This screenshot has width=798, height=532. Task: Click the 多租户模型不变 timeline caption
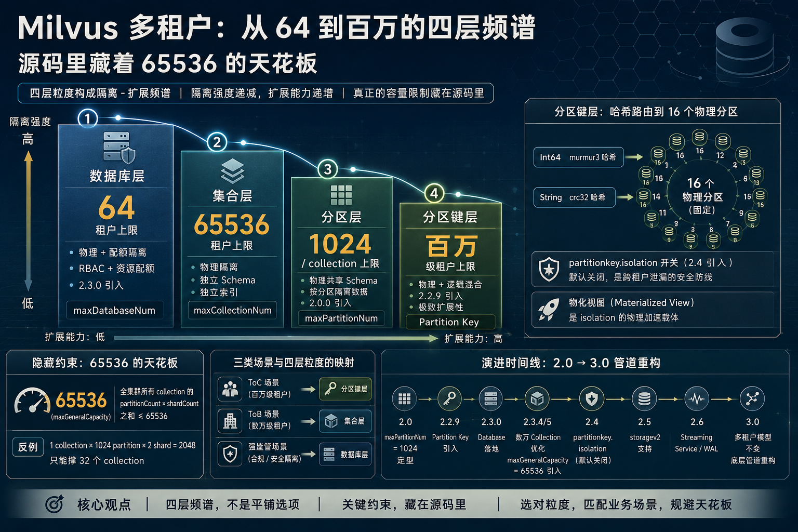tap(753, 443)
